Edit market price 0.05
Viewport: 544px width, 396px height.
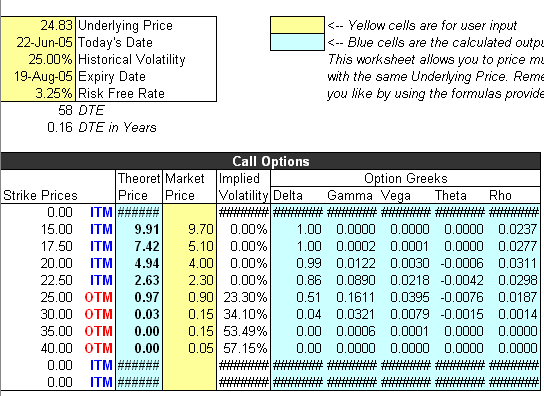click(x=189, y=348)
